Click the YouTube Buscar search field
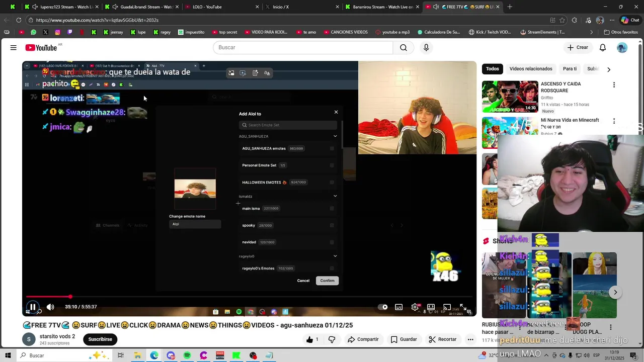Screen dimensions: 644x362 pos(303,48)
